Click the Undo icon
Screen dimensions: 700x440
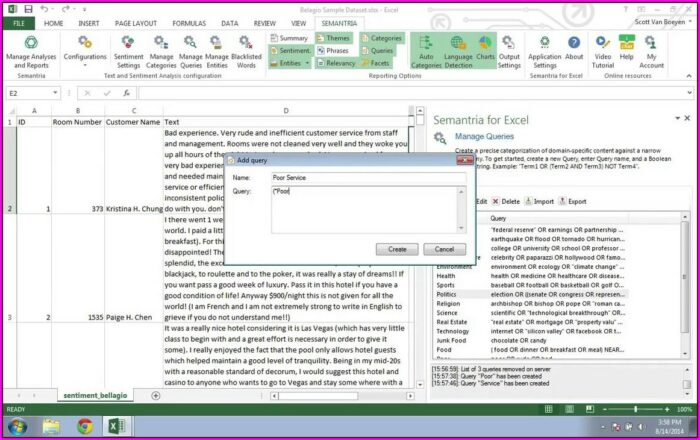[44, 9]
